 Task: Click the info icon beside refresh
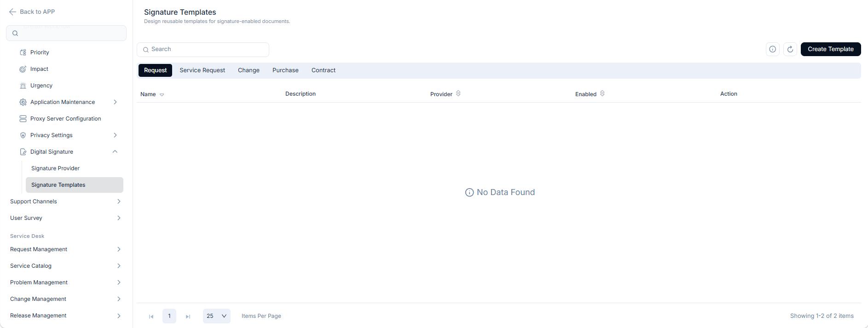click(773, 49)
